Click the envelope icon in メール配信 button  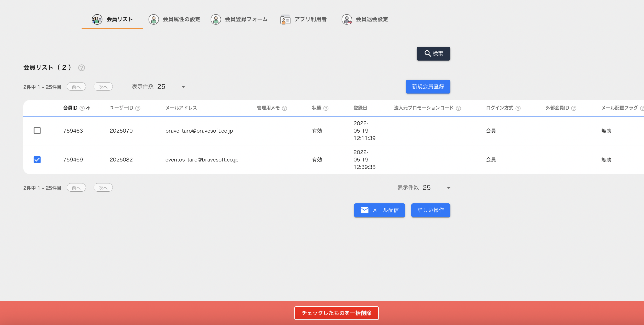(x=364, y=210)
